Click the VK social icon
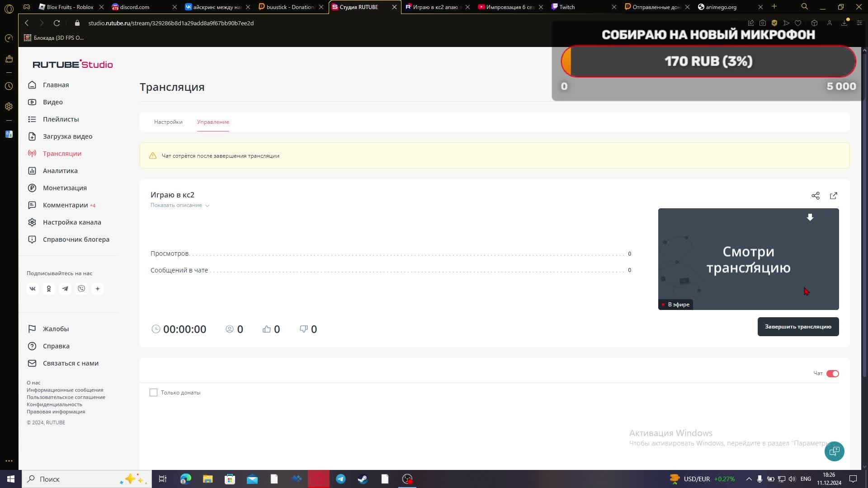868x488 pixels. (x=33, y=289)
